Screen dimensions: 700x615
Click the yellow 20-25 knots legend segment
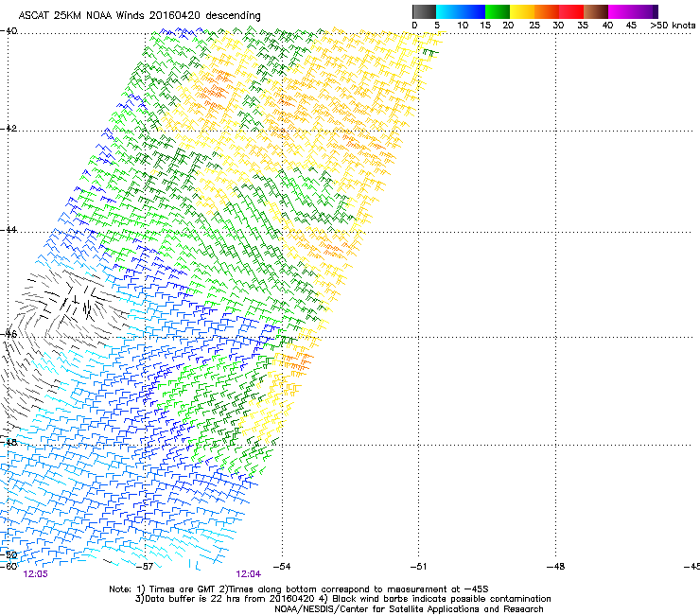coord(522,11)
